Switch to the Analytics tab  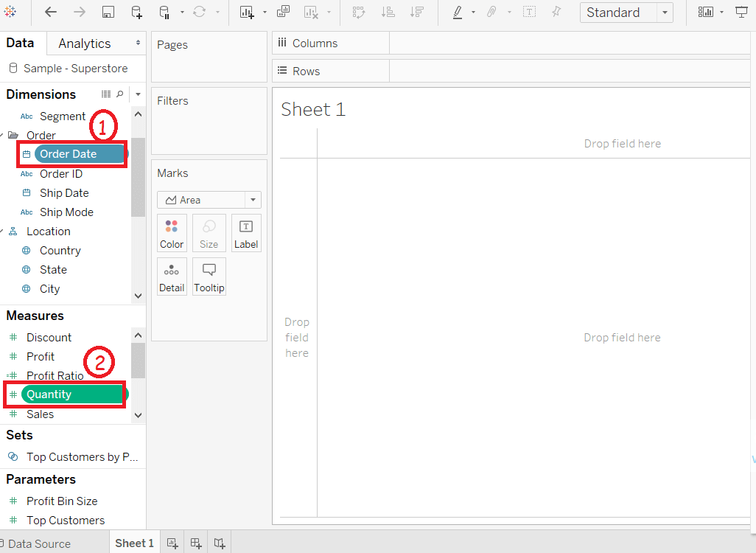pos(85,44)
